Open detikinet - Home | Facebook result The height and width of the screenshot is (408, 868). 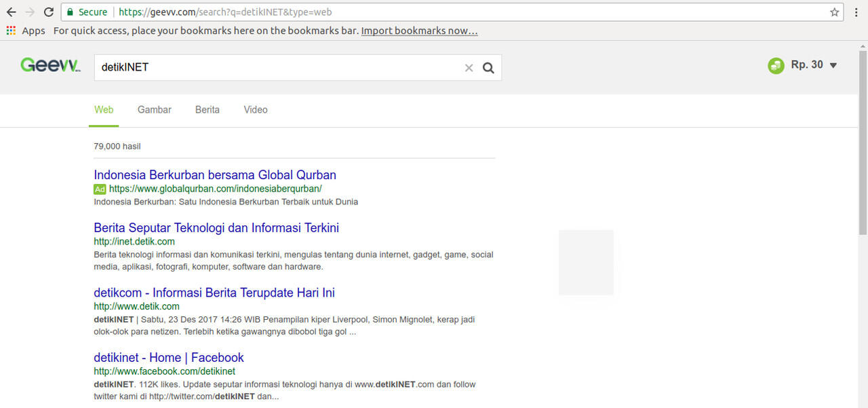pos(169,358)
